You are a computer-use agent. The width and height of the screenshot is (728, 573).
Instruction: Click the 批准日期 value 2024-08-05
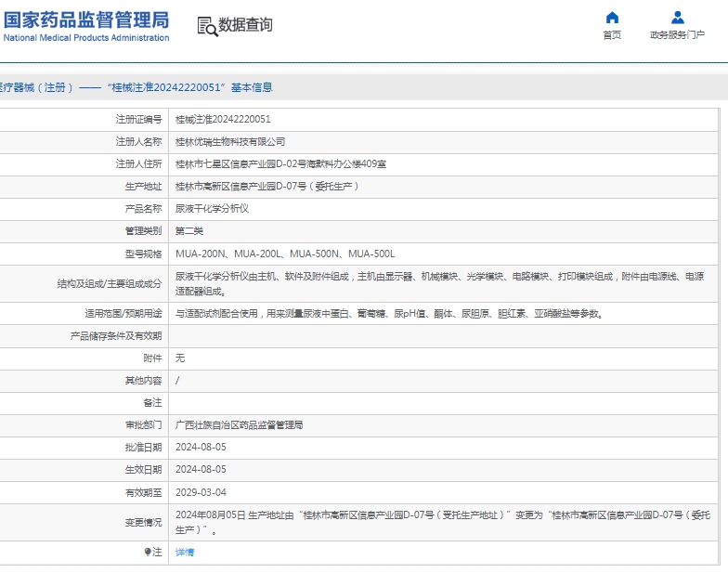201,448
